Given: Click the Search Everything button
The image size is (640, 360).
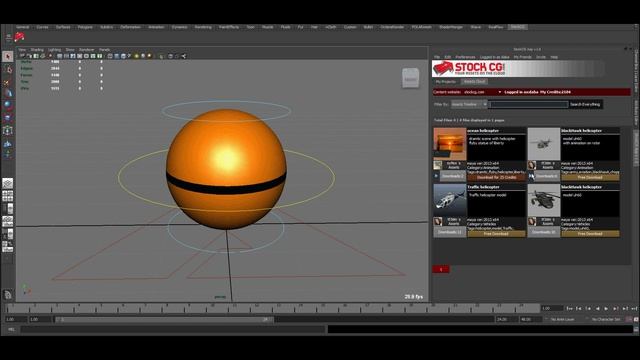Looking at the screenshot, I should 585,104.
